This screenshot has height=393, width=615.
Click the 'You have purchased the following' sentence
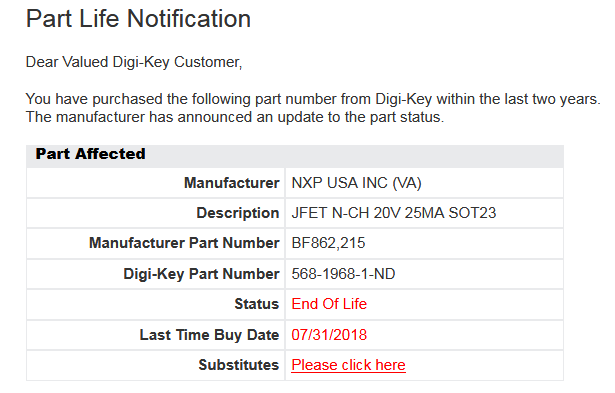[313, 99]
